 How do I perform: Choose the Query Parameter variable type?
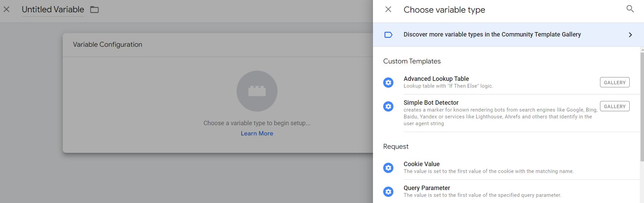click(426, 188)
